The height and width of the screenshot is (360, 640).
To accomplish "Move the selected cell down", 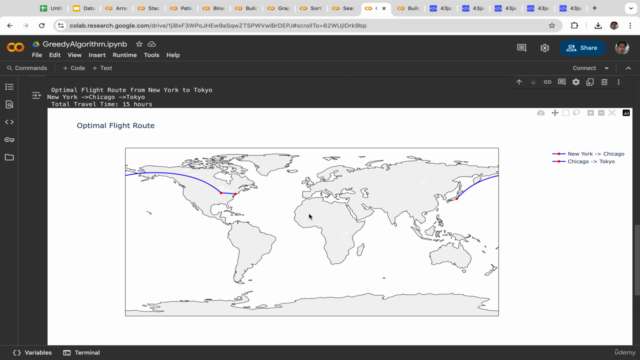I will (533, 82).
